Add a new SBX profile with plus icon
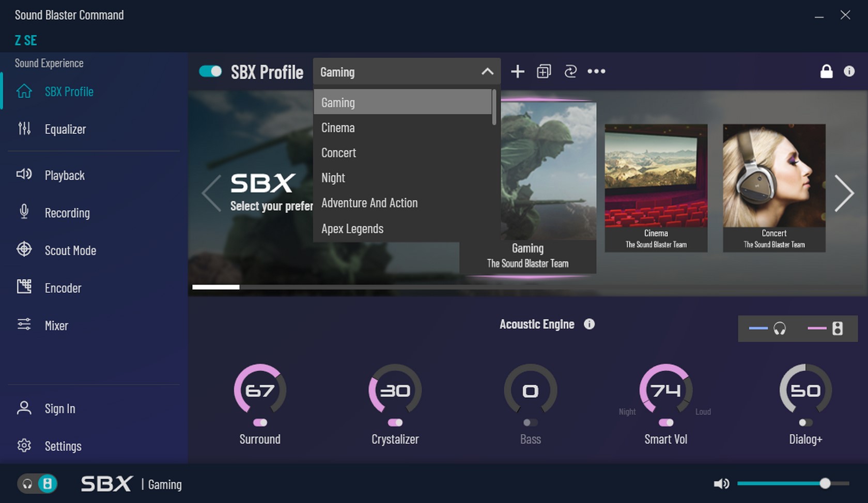The height and width of the screenshot is (503, 868). [x=518, y=71]
